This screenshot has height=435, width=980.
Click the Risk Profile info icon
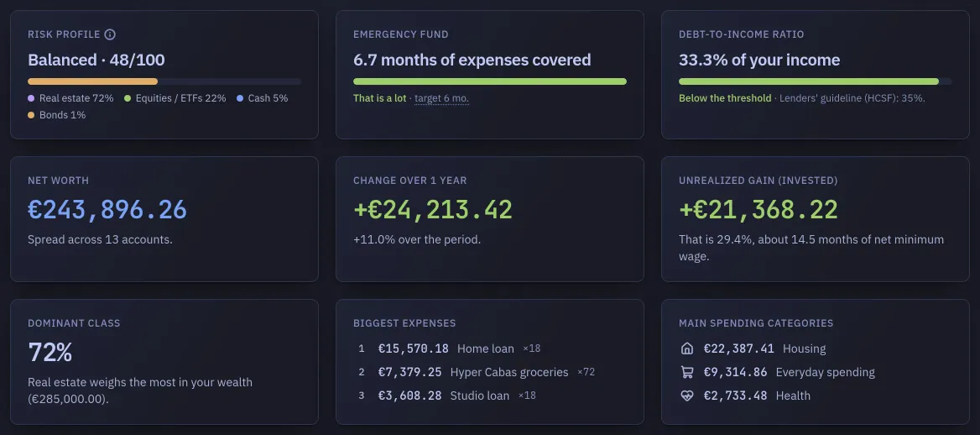(x=110, y=34)
